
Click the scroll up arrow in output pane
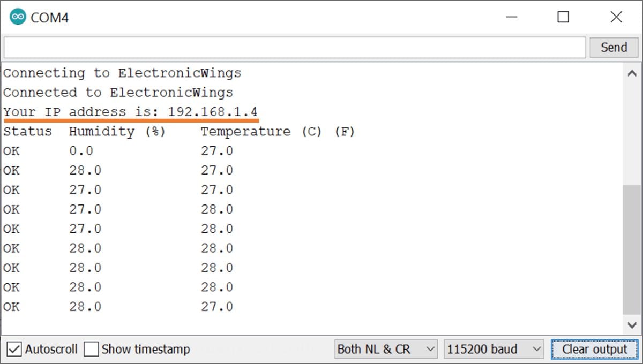click(x=632, y=73)
